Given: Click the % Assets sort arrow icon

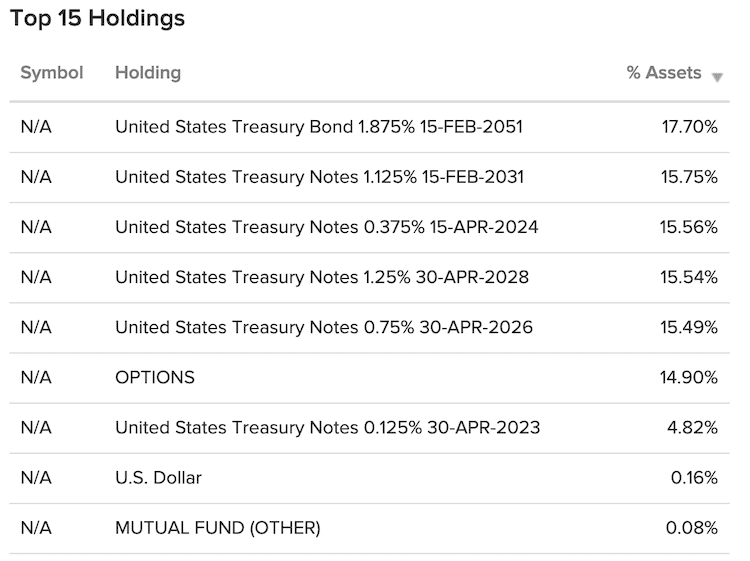Looking at the screenshot, I should tap(717, 77).
